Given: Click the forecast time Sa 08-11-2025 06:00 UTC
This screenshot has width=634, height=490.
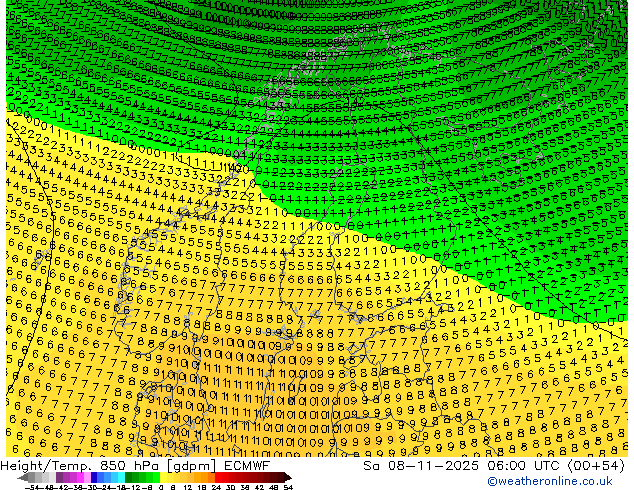Looking at the screenshot, I should coord(463,466).
